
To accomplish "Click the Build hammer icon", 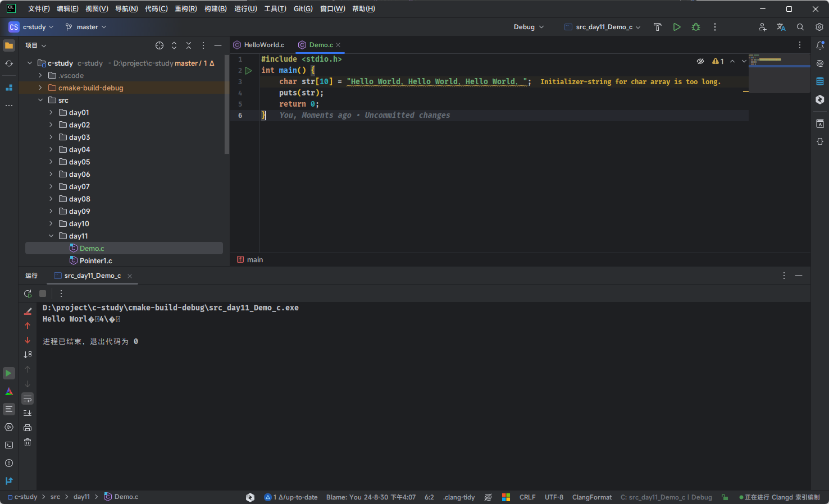I will click(x=657, y=27).
